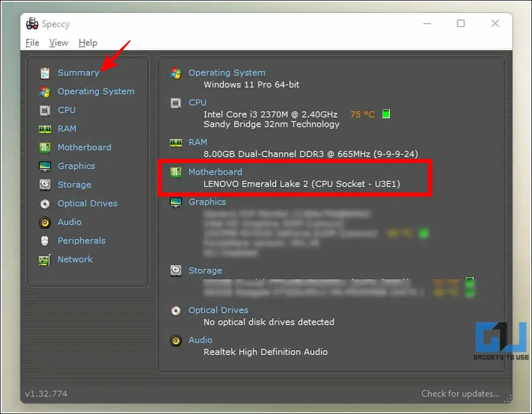Click the Summary clipboard icon in sidebar
Screen dimensions: 532x414
pos(45,73)
